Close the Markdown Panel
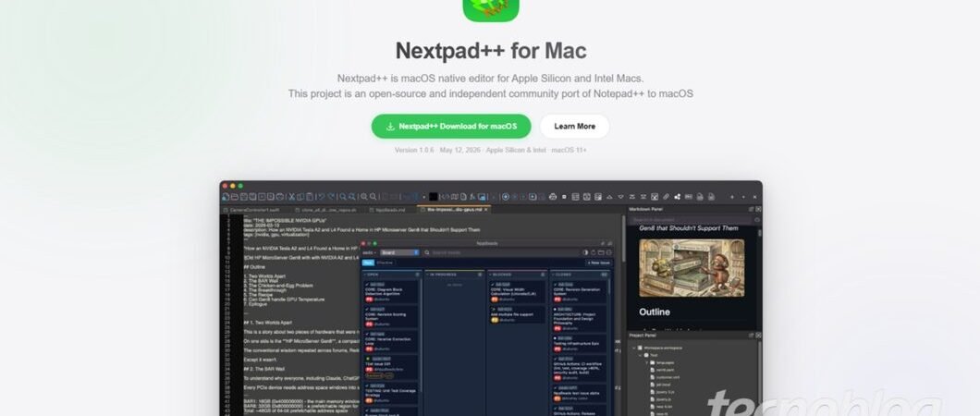Screen dimensions: 980x416 pos(758,209)
